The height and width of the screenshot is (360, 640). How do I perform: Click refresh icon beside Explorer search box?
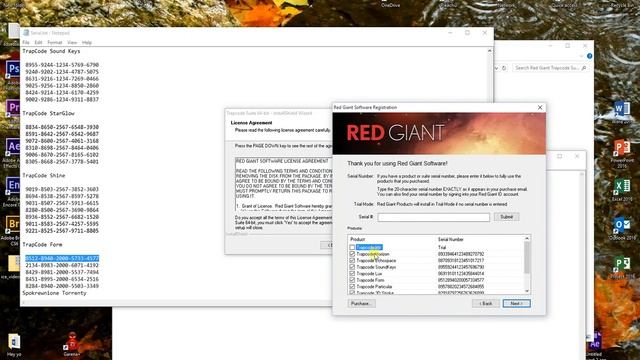click(504, 68)
